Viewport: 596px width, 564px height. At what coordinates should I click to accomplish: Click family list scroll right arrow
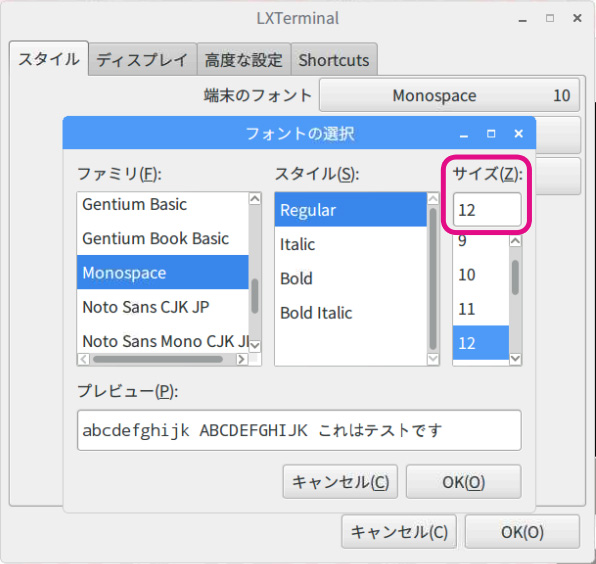(x=241, y=359)
